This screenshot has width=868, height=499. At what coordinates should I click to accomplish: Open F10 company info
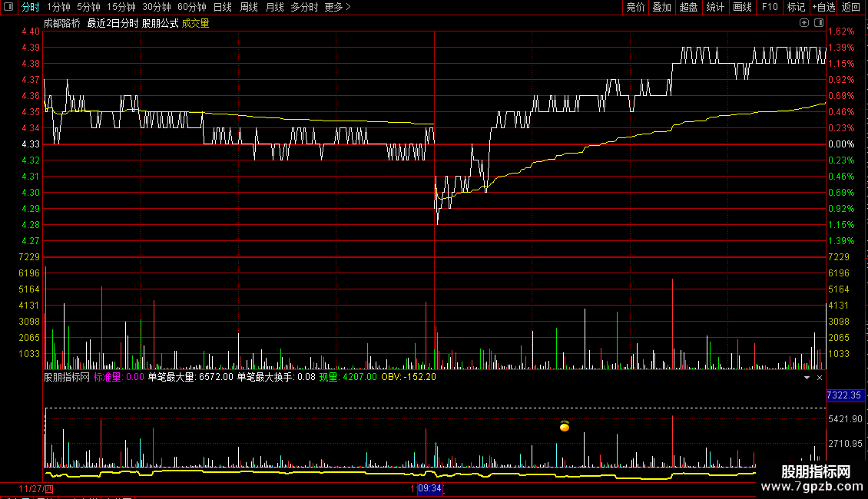coord(770,7)
